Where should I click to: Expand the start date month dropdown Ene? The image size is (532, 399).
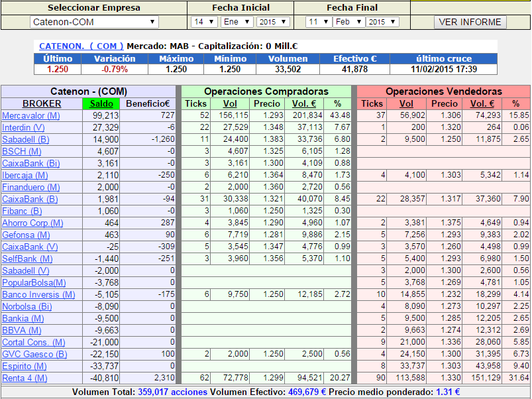(x=237, y=22)
